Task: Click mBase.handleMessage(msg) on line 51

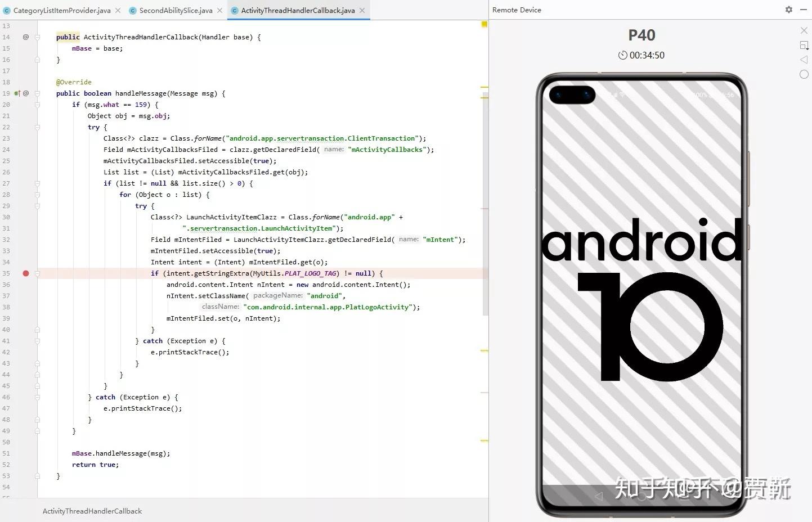Action: [121, 453]
